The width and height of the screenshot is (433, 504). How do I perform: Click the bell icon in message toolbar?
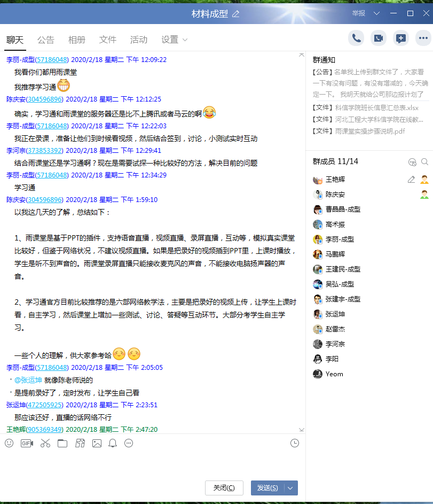coord(113,443)
